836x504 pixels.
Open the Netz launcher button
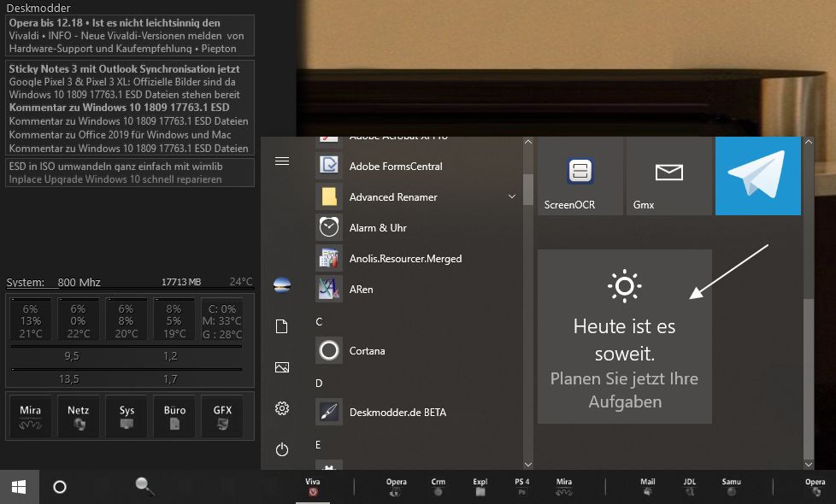[x=79, y=417]
